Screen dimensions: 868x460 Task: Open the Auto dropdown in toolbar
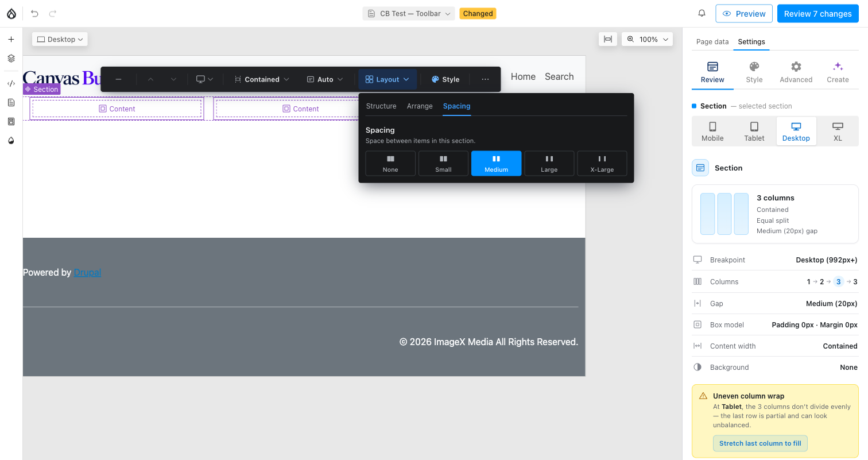[x=325, y=79]
